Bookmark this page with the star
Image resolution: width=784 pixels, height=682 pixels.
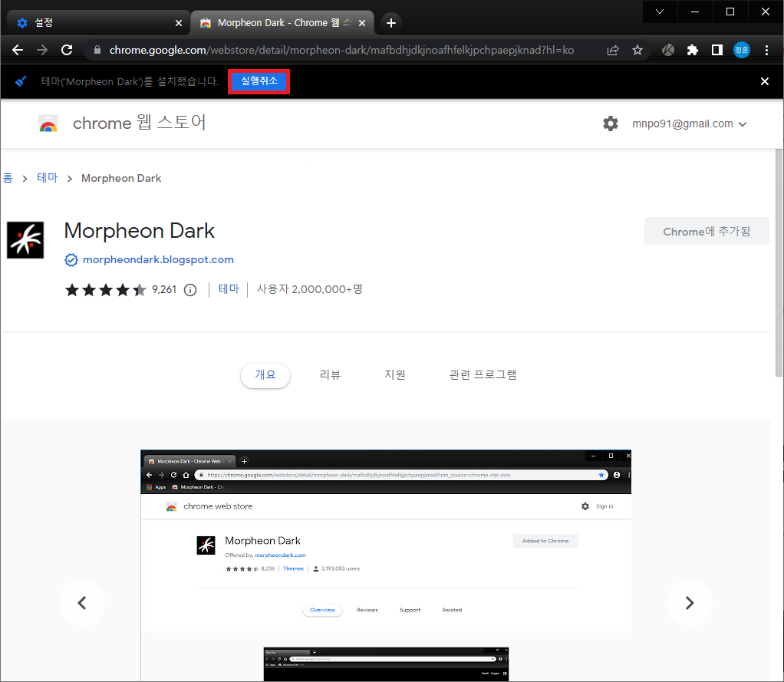pyautogui.click(x=637, y=50)
